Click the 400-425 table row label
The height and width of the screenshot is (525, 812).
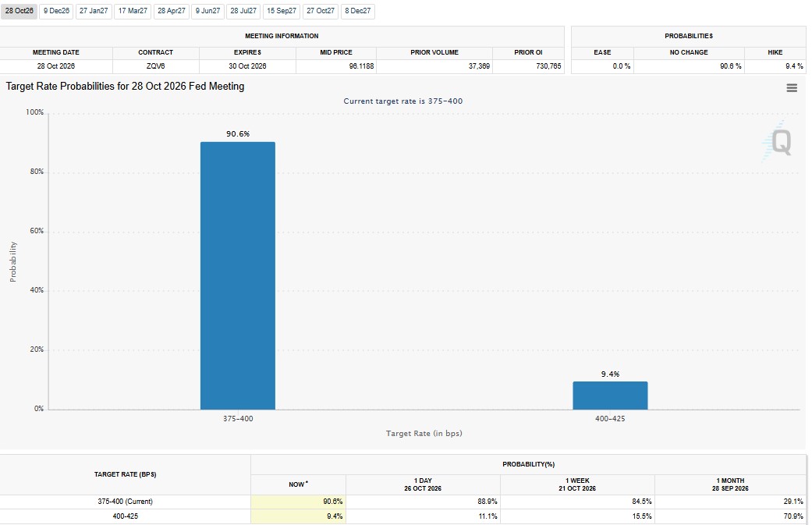[126, 516]
